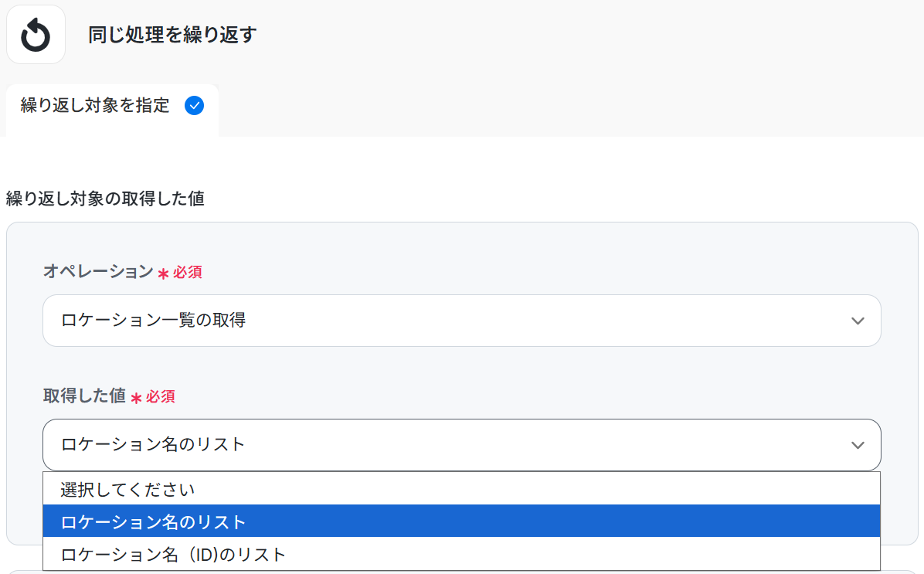
Task: Click empty header area right of title
Action: pyautogui.click(x=579, y=35)
